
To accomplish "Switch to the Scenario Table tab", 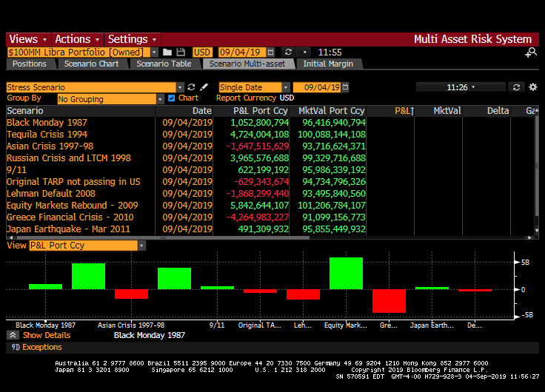I will [x=164, y=64].
